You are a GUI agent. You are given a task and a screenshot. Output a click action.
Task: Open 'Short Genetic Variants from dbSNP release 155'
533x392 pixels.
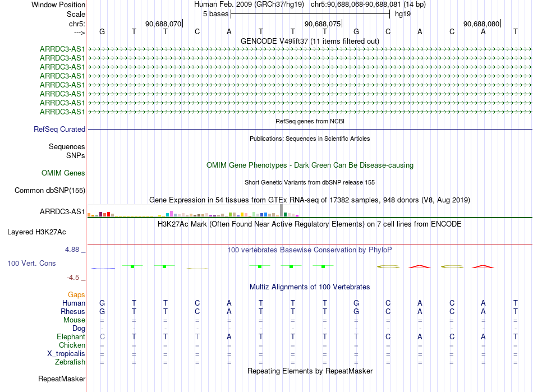tap(310, 182)
